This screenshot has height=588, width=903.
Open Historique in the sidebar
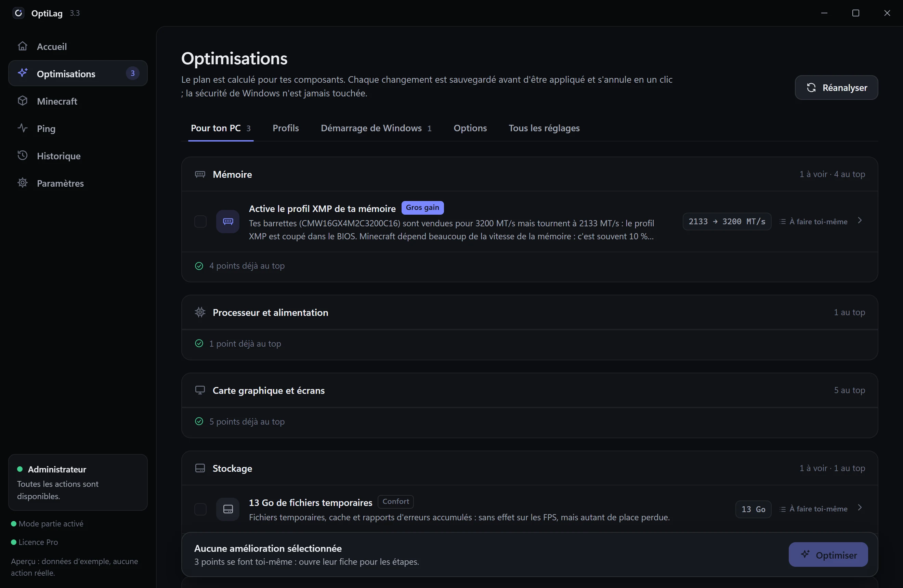[x=78, y=156]
